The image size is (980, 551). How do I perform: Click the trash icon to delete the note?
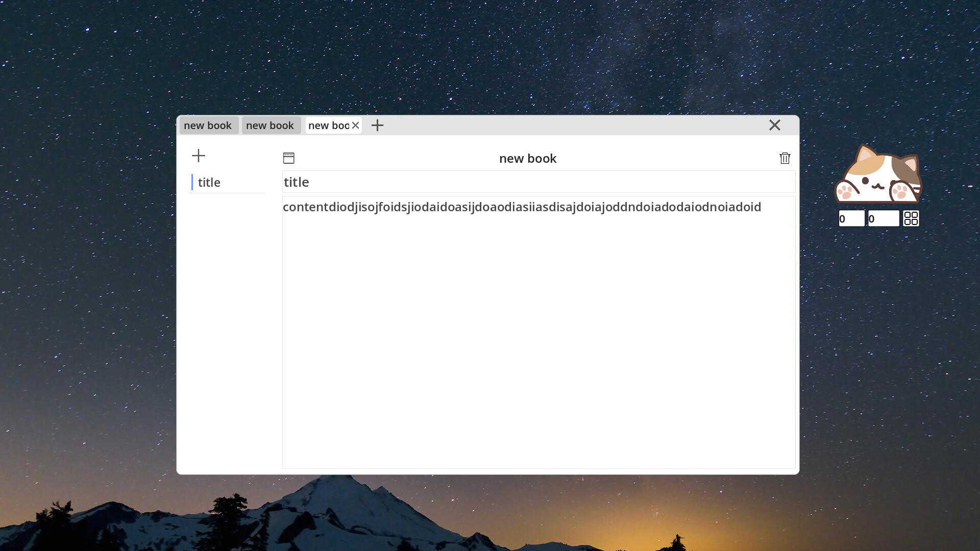click(785, 158)
